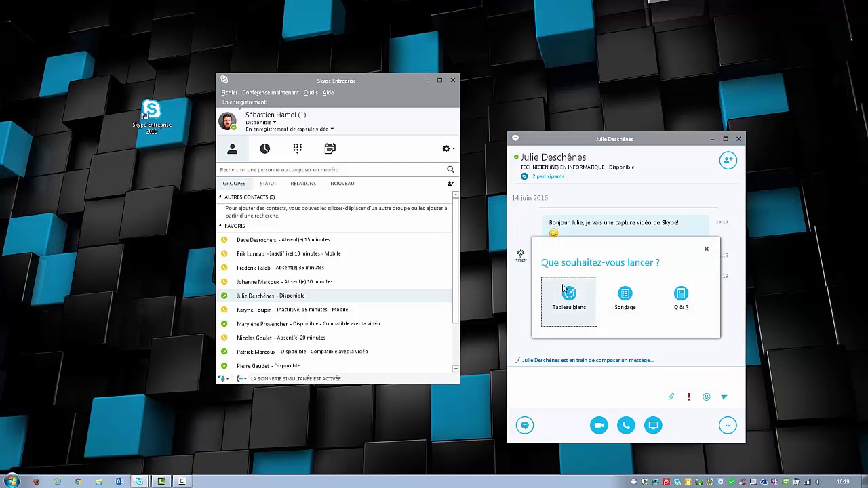This screenshot has width=868, height=488.
Task: Select contact Pierre Gaudet
Action: 335,365
